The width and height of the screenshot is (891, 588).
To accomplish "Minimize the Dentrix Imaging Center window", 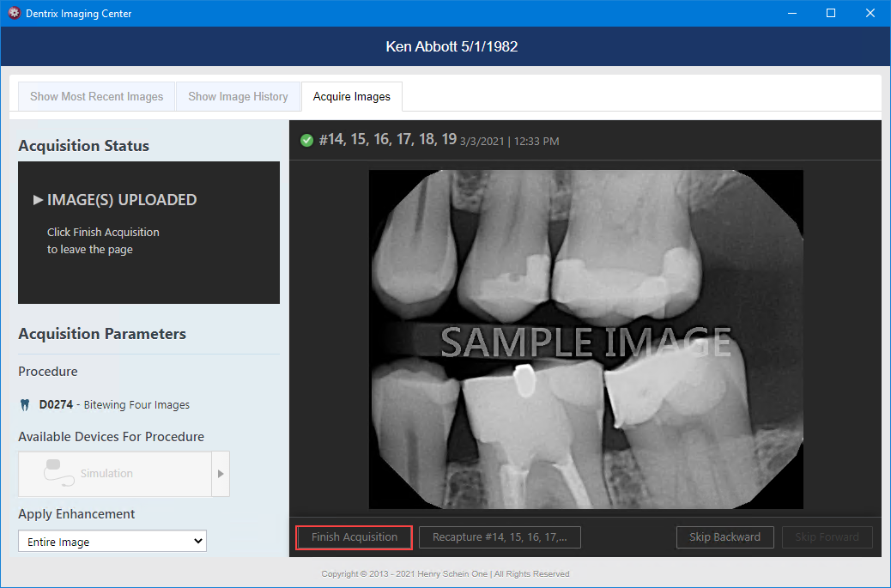I will [791, 14].
